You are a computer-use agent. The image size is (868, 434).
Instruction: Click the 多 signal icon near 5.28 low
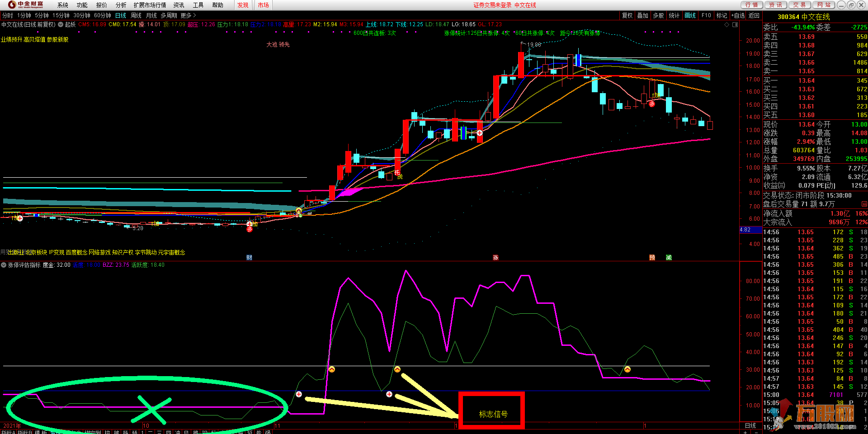[250, 229]
